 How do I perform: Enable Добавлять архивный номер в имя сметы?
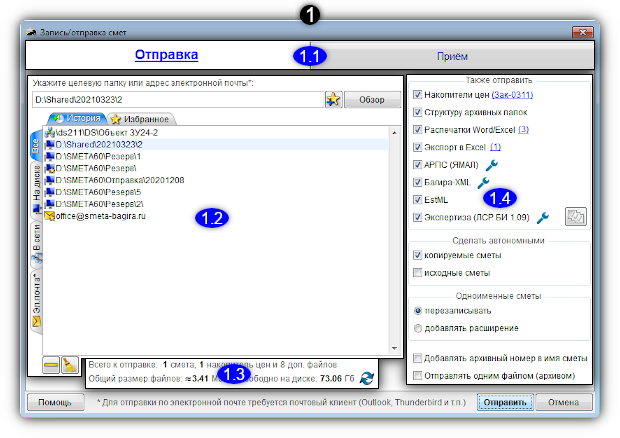pyautogui.click(x=417, y=358)
